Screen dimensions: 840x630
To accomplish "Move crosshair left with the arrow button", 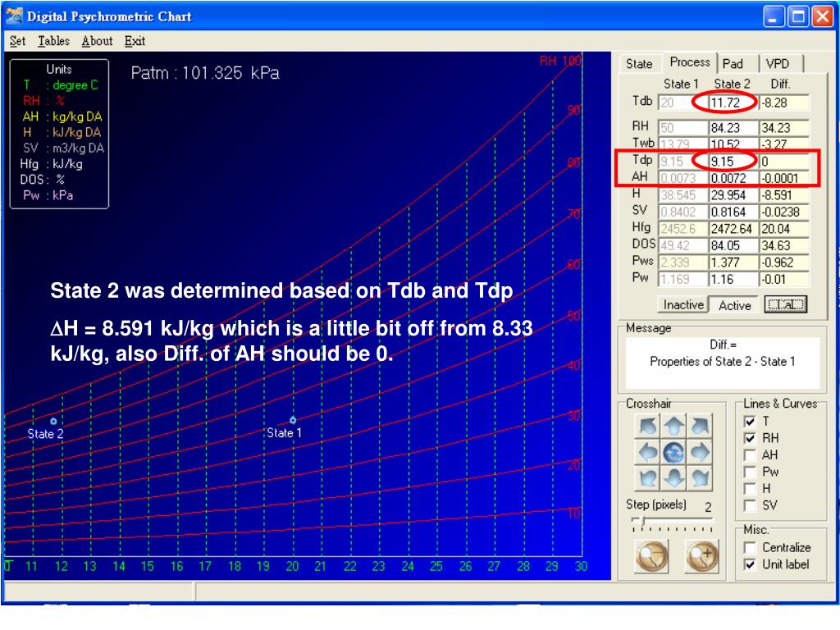I will click(648, 453).
